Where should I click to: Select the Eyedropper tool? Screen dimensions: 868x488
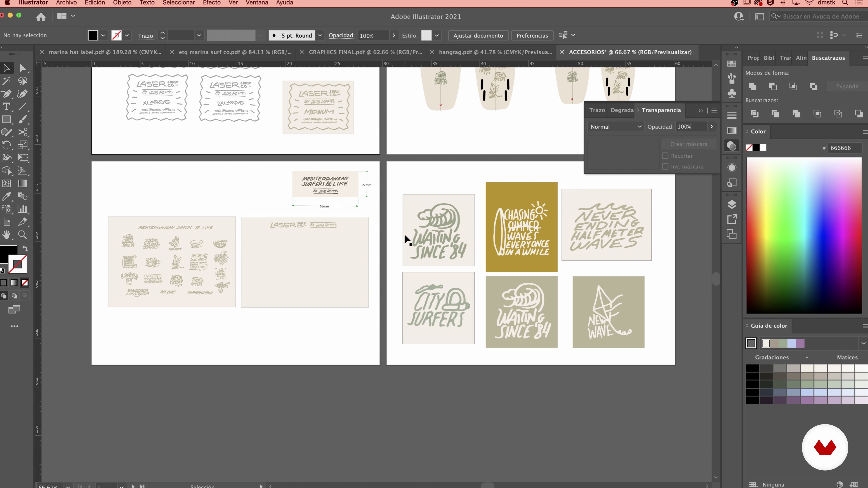coord(6,196)
